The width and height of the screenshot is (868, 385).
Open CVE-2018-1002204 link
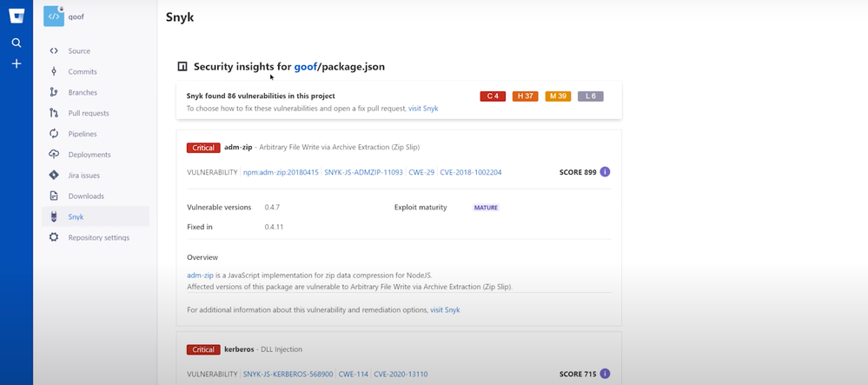471,172
